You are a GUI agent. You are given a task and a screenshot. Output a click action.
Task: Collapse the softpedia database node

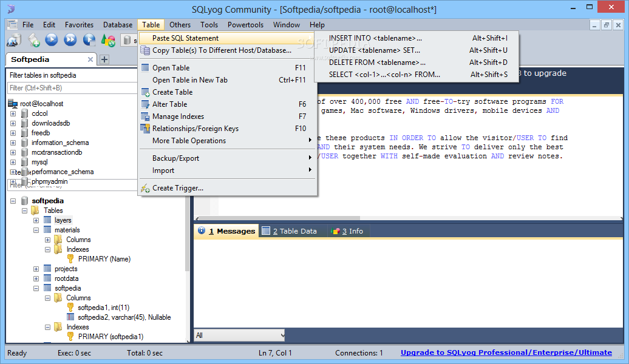[x=13, y=201]
